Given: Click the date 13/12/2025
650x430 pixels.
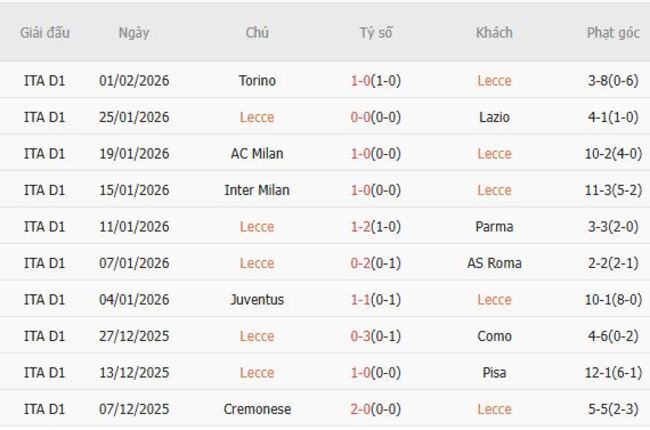Looking at the screenshot, I should [135, 373].
